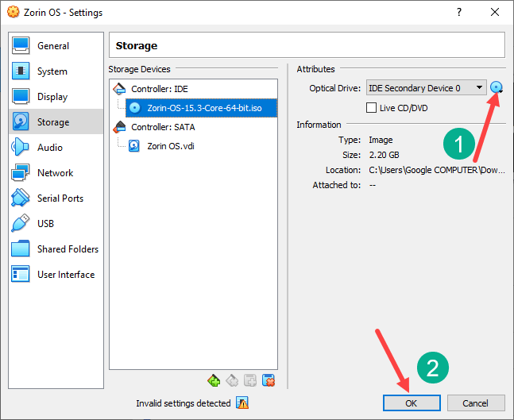
Task: Click the Size value 2.20 GB
Action: [x=384, y=155]
